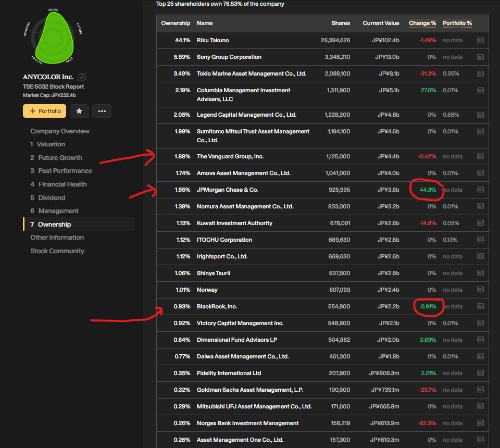Open the snowflake value chart graphic
This screenshot has width=500, height=448.
click(x=53, y=36)
